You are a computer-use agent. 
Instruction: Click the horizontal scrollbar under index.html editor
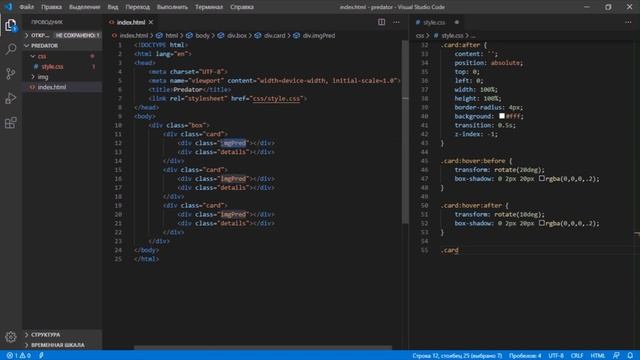pyautogui.click(x=263, y=348)
